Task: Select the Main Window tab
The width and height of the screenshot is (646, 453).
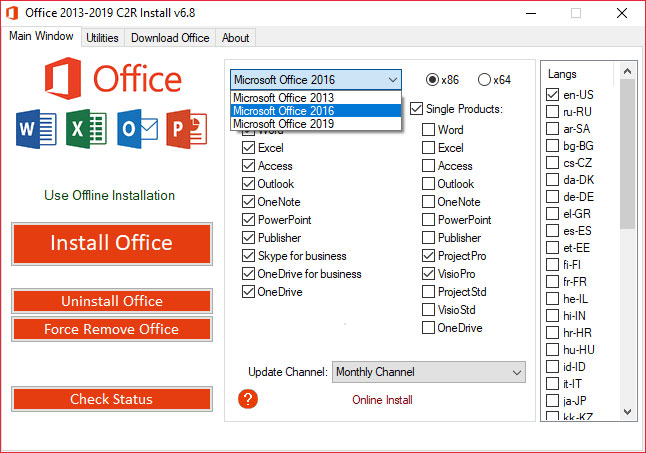Action: pyautogui.click(x=41, y=36)
